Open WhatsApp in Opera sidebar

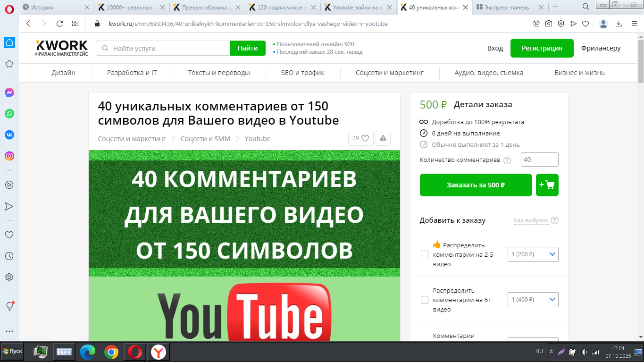(9, 114)
